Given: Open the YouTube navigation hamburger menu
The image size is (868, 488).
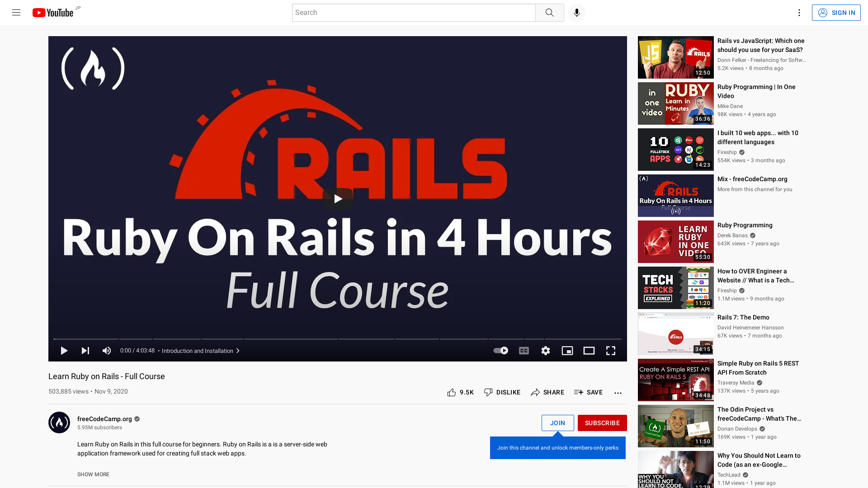Looking at the screenshot, I should (16, 12).
